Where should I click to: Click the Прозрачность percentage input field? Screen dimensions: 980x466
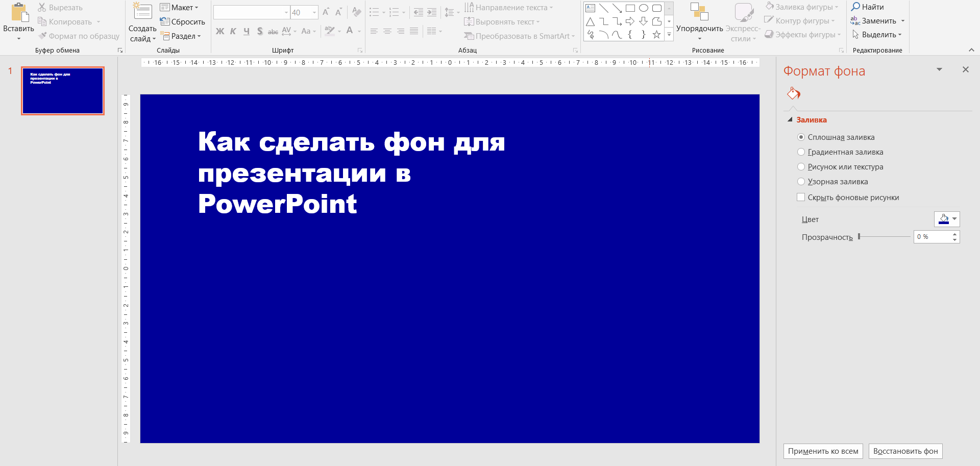tap(932, 237)
